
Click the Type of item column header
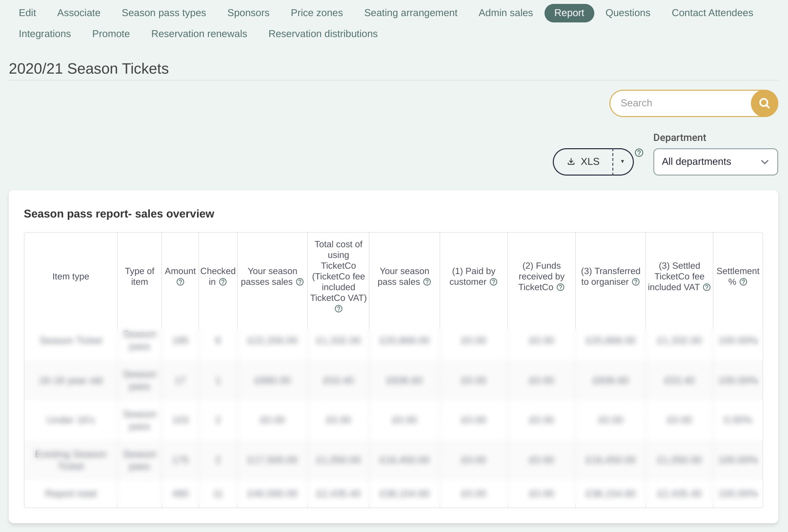pos(140,276)
